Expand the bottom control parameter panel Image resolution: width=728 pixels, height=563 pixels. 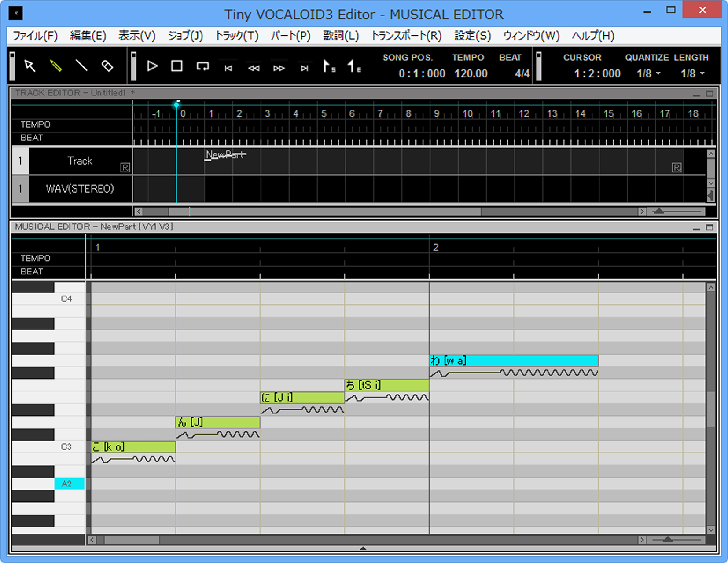pyautogui.click(x=363, y=548)
